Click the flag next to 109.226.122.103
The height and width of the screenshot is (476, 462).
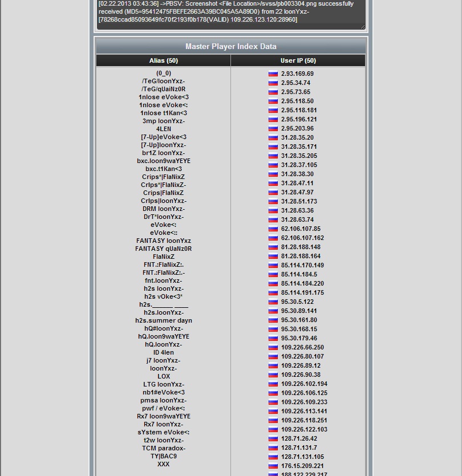pyautogui.click(x=273, y=429)
